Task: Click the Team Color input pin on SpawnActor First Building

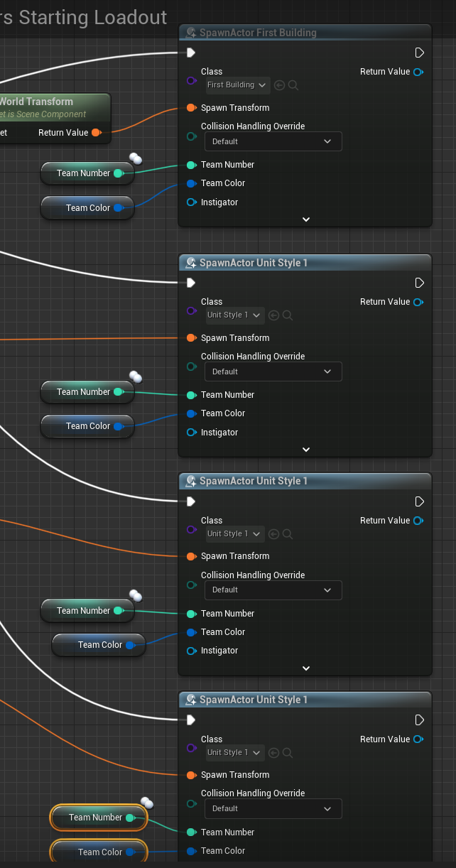Action: click(x=191, y=183)
